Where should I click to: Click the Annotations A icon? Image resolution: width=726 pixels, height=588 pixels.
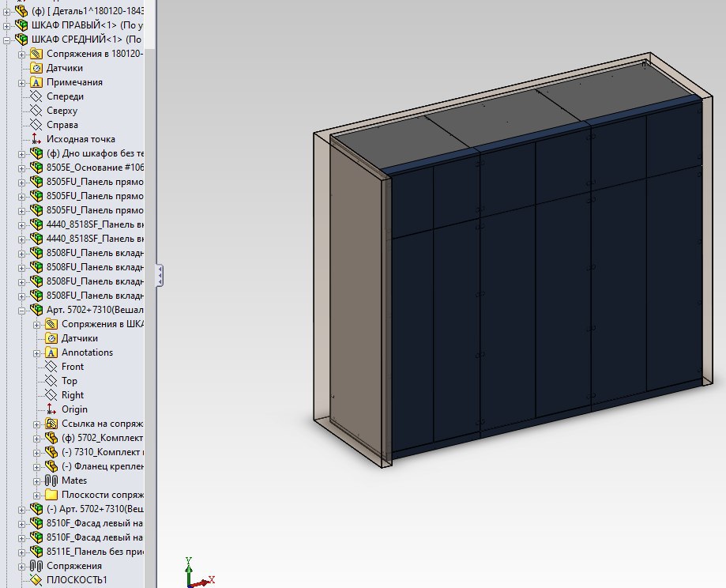pyautogui.click(x=51, y=352)
